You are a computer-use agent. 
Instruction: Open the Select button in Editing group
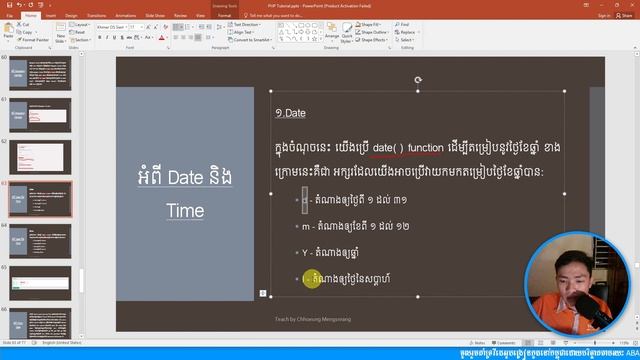(x=405, y=40)
